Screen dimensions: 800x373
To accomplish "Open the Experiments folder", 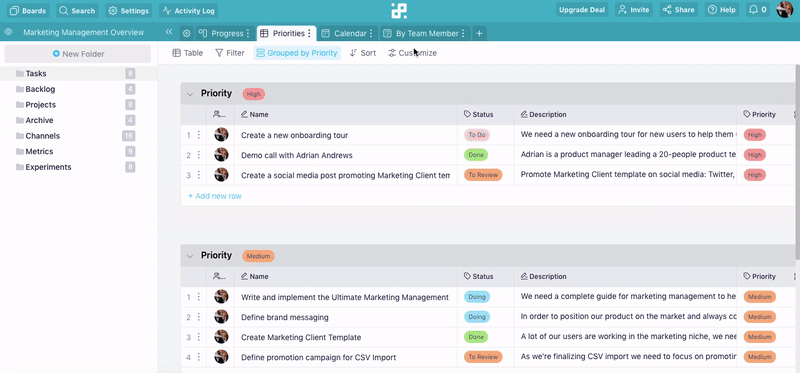I will [x=78, y=167].
